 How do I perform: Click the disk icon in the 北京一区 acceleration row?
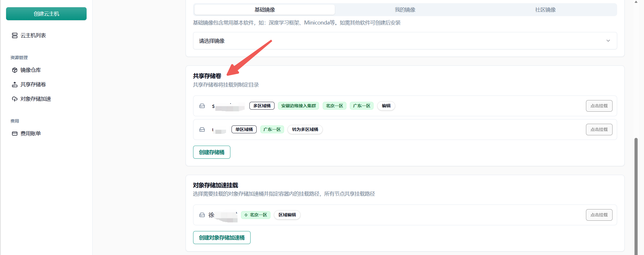click(x=202, y=215)
